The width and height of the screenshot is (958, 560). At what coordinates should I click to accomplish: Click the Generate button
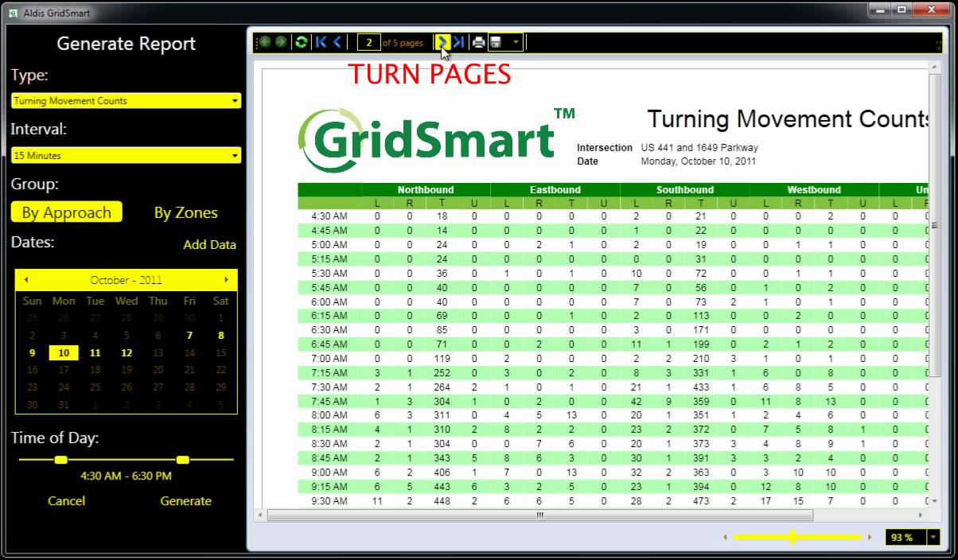(x=185, y=501)
